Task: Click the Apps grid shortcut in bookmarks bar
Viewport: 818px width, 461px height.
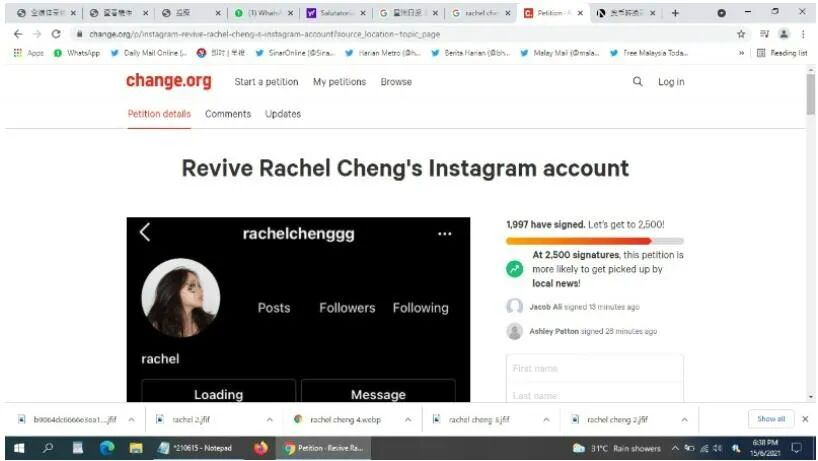Action: point(29,53)
